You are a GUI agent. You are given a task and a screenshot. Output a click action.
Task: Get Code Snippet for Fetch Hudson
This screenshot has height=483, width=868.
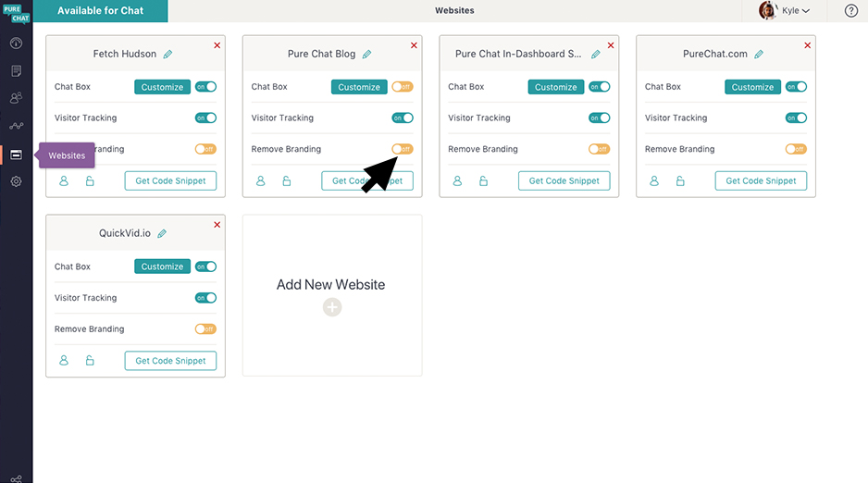tap(170, 181)
